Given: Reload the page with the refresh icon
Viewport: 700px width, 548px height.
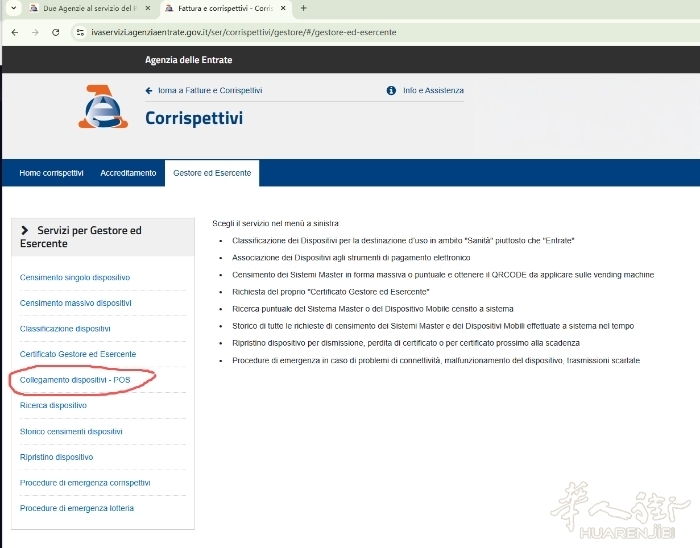Looking at the screenshot, I should coord(55,32).
